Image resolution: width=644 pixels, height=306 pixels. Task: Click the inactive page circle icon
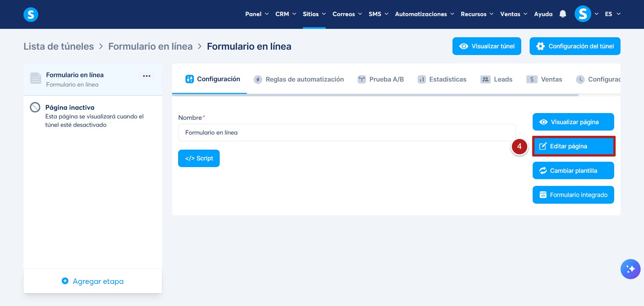click(35, 107)
